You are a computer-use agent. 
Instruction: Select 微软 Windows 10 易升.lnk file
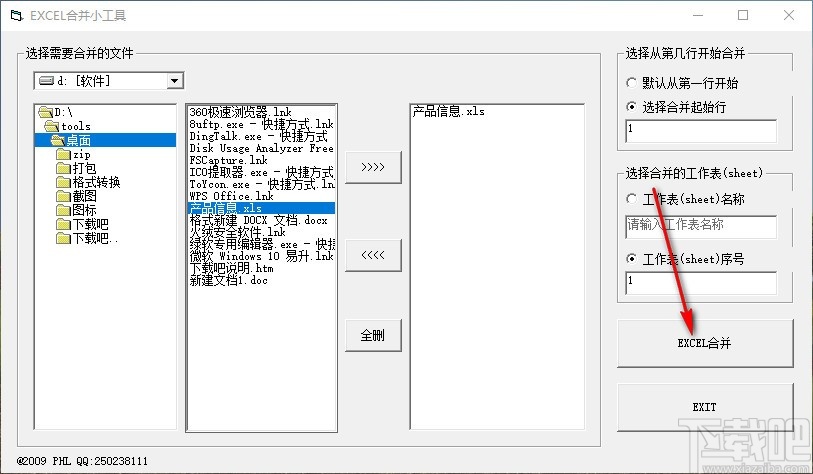[261, 256]
